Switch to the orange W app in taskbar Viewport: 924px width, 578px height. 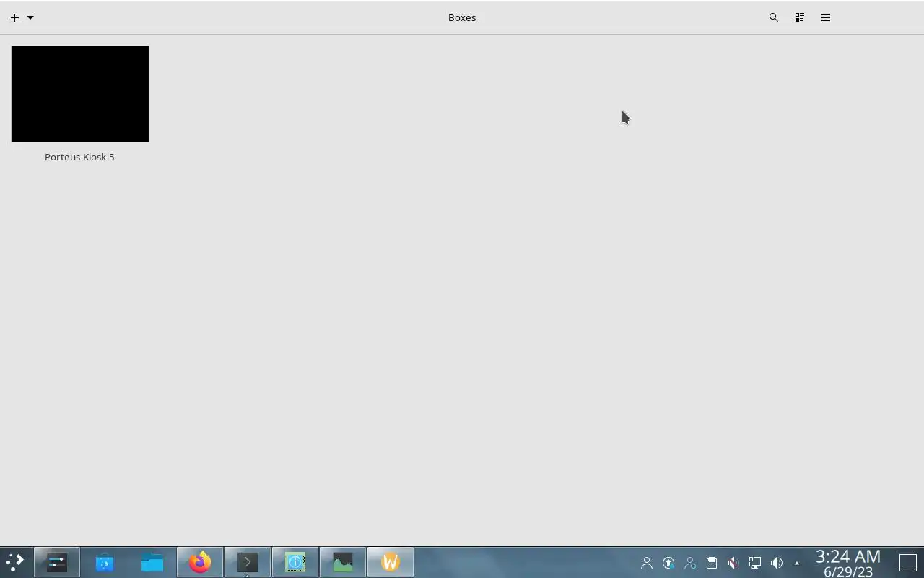[x=391, y=562]
